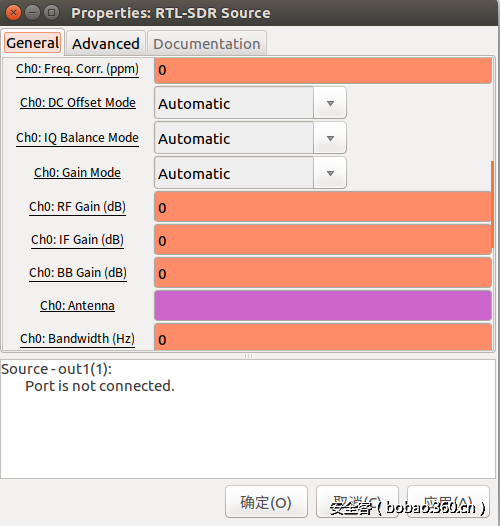Maximize the RTL-SDR Source properties window
The image size is (500, 526).
[51, 13]
